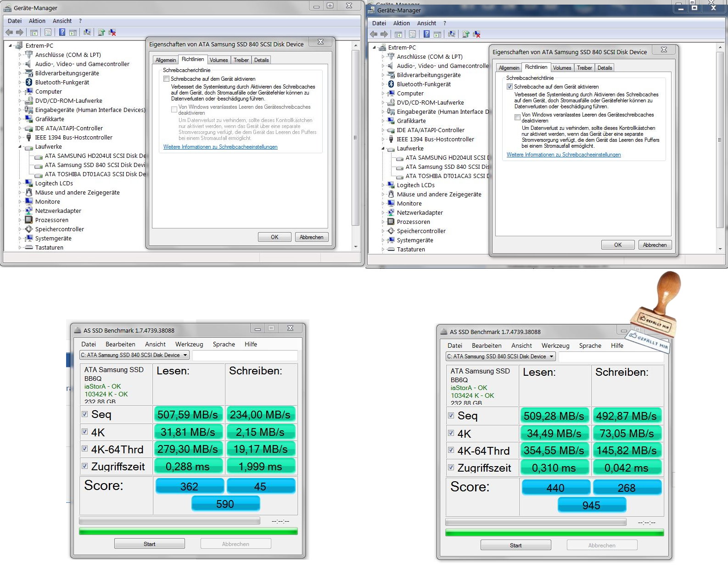Open blue Help icon in right Geräte-Manager toolbar
Viewport: 728px width, 579px height.
coord(426,34)
